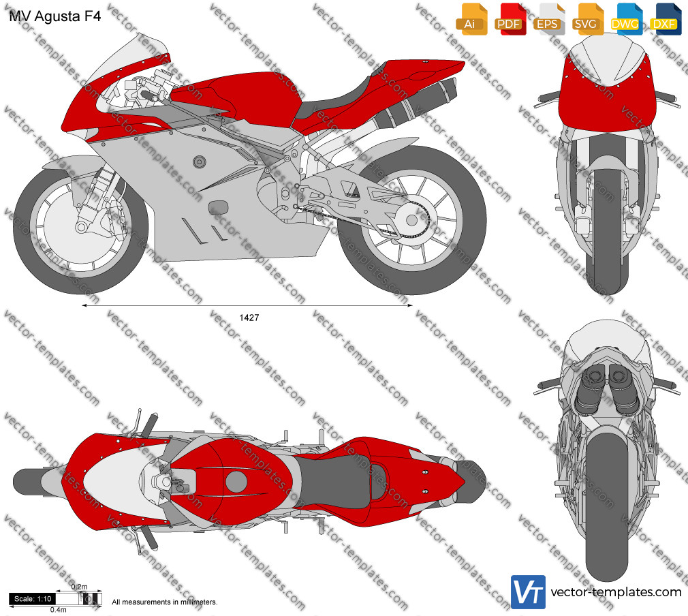Select the motorcycle front view drawing
Viewport: 688px width, 616px height.
[607, 164]
